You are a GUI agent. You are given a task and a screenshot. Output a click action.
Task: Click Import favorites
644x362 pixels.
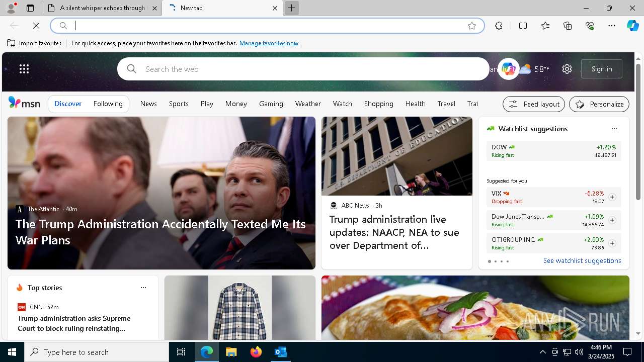click(34, 43)
